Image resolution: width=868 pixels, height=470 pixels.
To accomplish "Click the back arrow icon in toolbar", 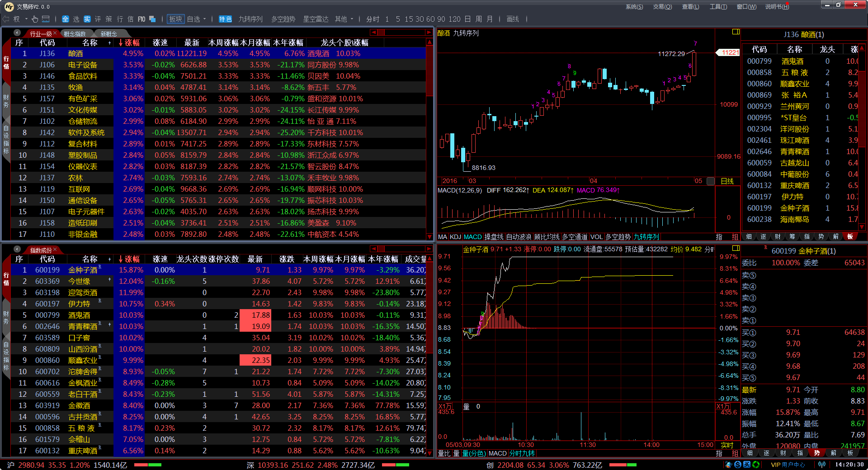I will 6,19.
